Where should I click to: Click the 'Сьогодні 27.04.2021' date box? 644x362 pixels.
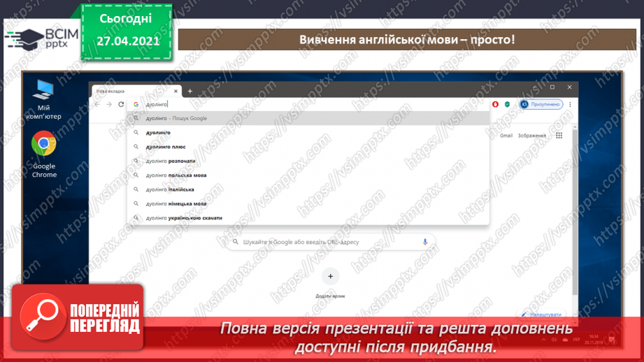click(127, 31)
